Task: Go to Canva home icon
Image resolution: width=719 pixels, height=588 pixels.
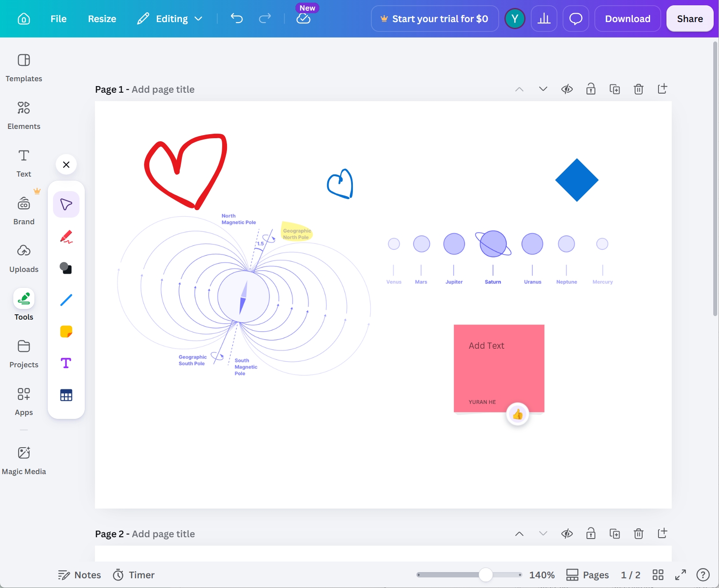Action: [24, 19]
